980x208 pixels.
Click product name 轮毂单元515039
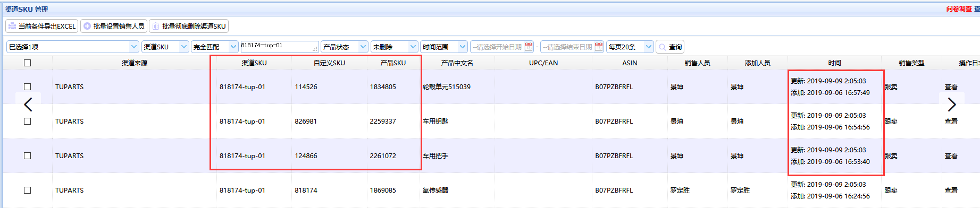pos(447,86)
